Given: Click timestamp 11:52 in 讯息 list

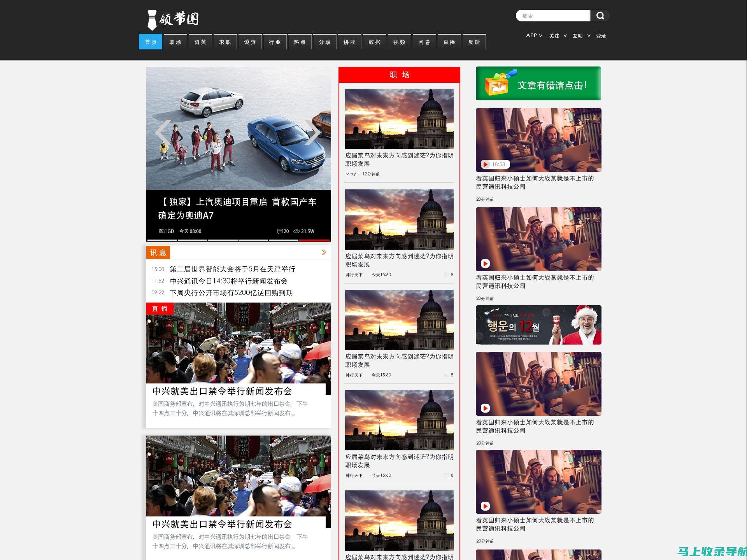Looking at the screenshot, I should coord(158,281).
